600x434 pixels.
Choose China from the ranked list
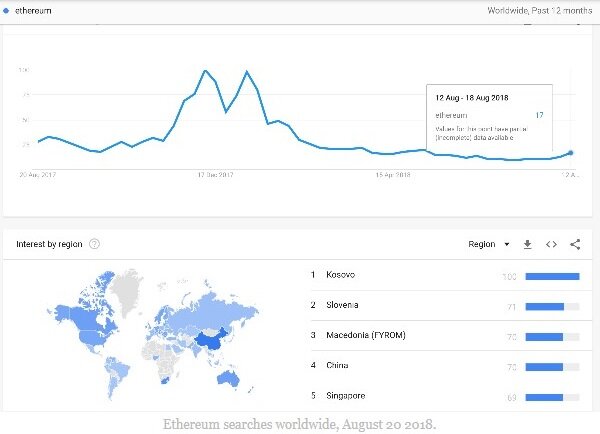337,365
